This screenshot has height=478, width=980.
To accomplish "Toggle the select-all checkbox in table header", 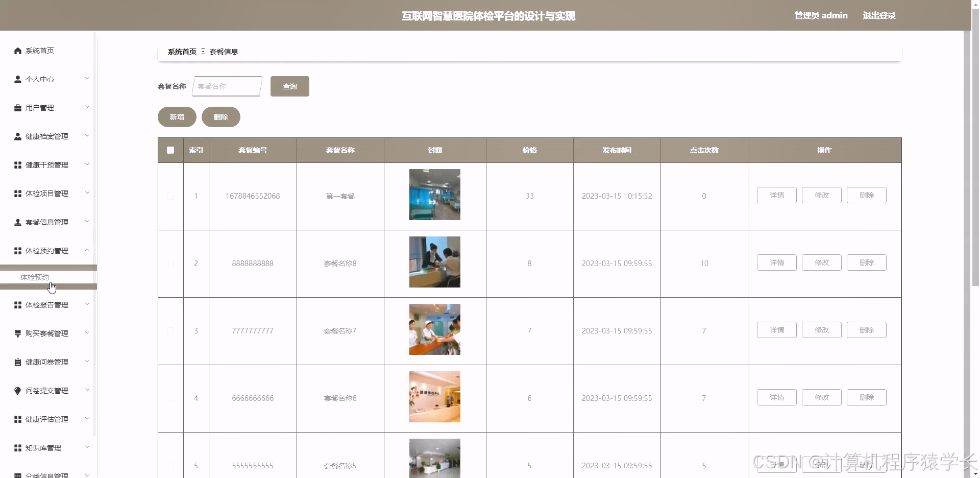I will 170,150.
